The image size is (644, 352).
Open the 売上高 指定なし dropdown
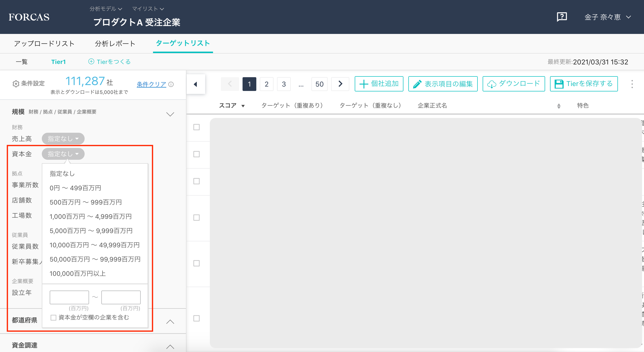[x=63, y=139]
